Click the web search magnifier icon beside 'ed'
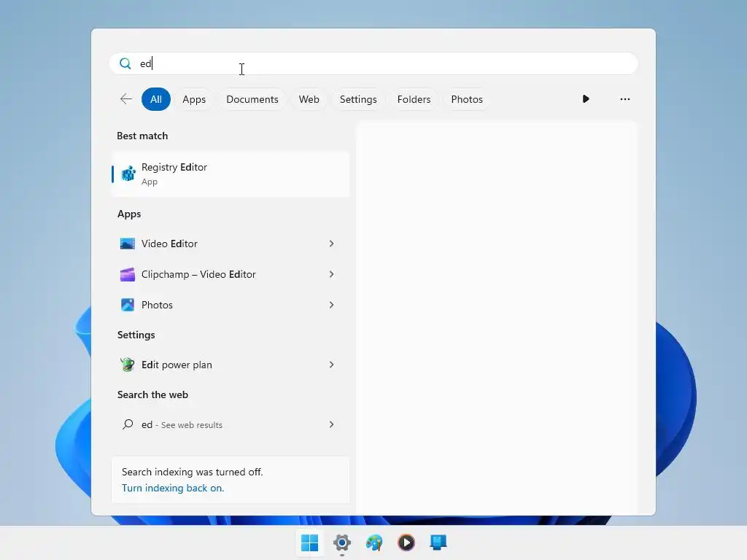The width and height of the screenshot is (747, 560). pyautogui.click(x=127, y=424)
